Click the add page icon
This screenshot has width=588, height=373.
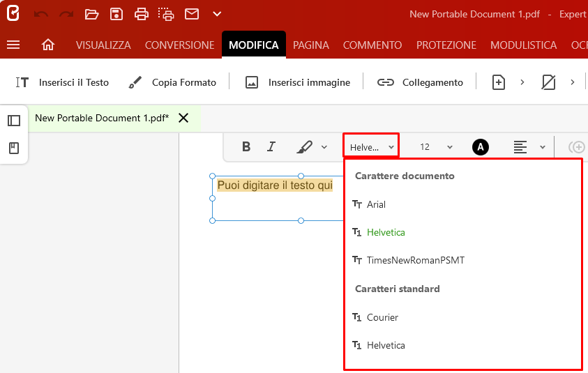pos(499,82)
